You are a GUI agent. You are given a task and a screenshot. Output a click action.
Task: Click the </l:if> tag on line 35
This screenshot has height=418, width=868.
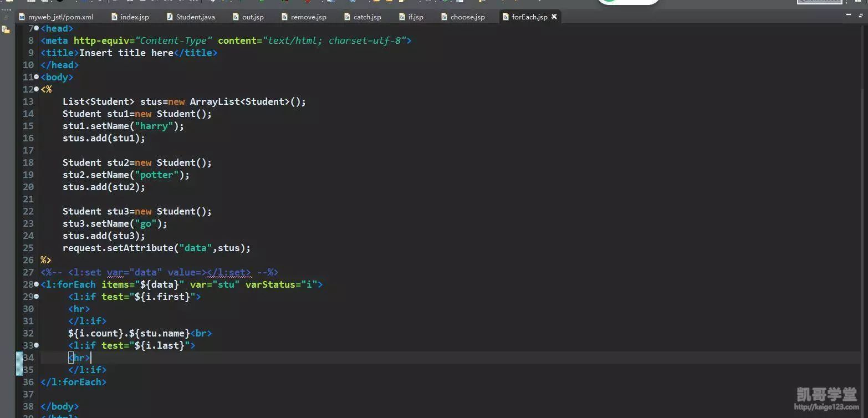(88, 370)
